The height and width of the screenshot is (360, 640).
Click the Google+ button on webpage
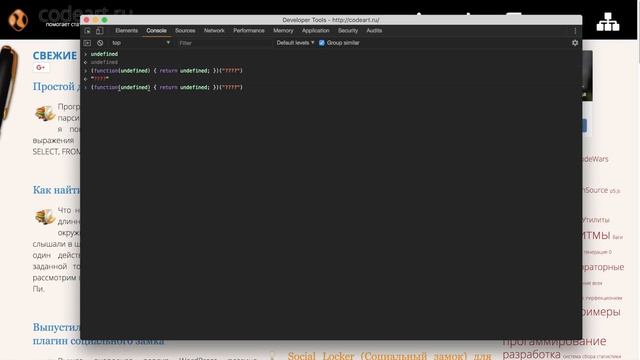click(x=41, y=67)
